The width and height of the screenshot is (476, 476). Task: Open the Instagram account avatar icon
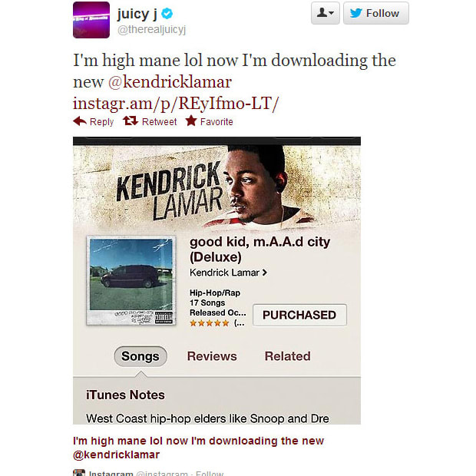click(79, 473)
